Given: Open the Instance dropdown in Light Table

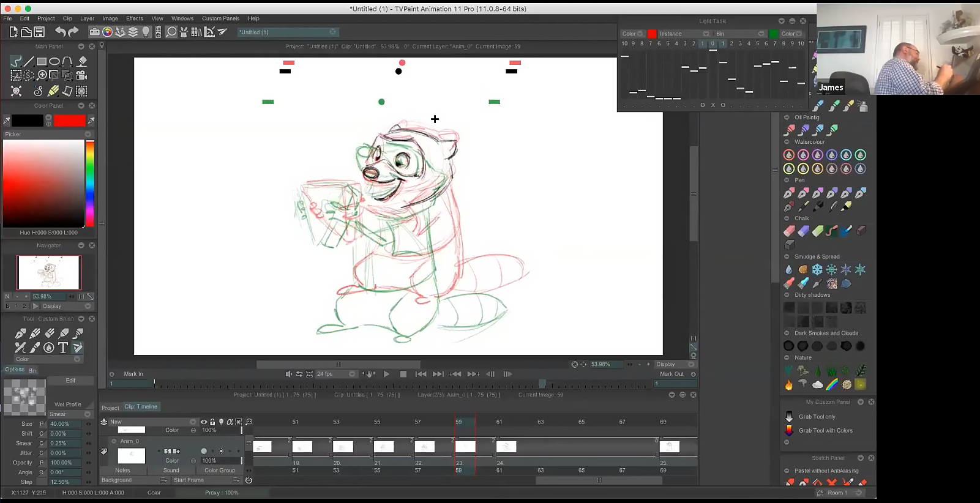Looking at the screenshot, I should pyautogui.click(x=684, y=34).
